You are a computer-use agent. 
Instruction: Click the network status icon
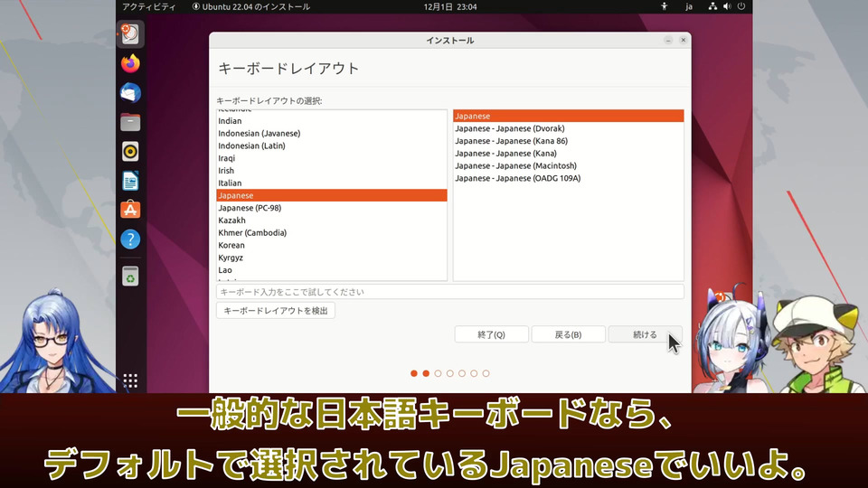(x=712, y=6)
